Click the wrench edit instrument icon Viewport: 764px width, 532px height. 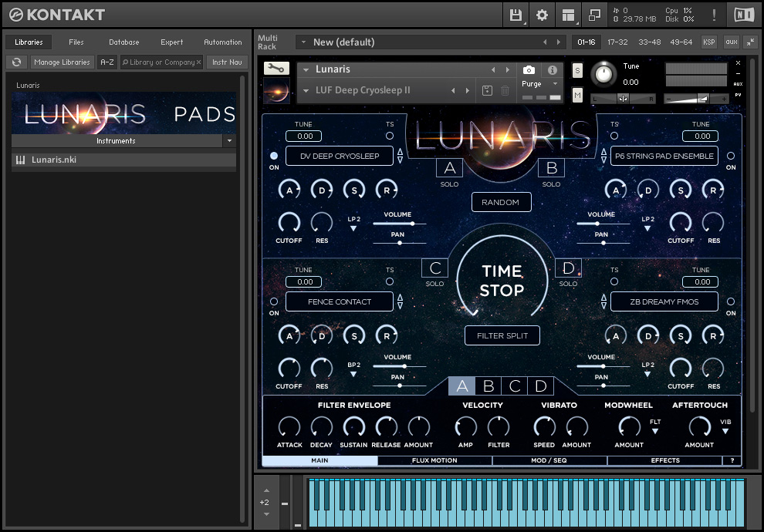tap(276, 69)
